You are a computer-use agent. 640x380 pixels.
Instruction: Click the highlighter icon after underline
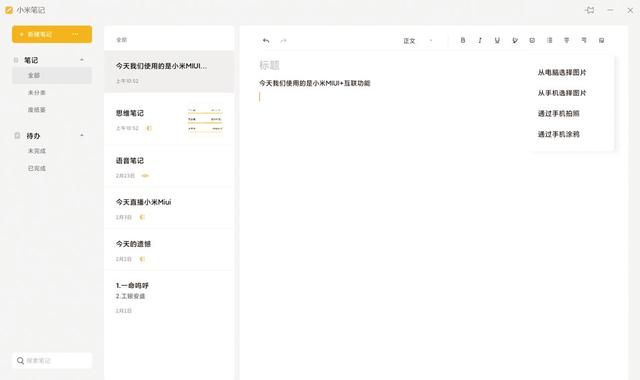[x=515, y=40]
